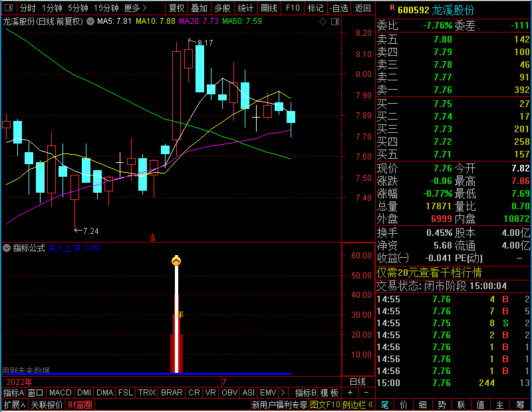The width and height of the screenshot is (532, 412).
Task: Switch to the 分时 intraday view
Action: tap(27, 8)
